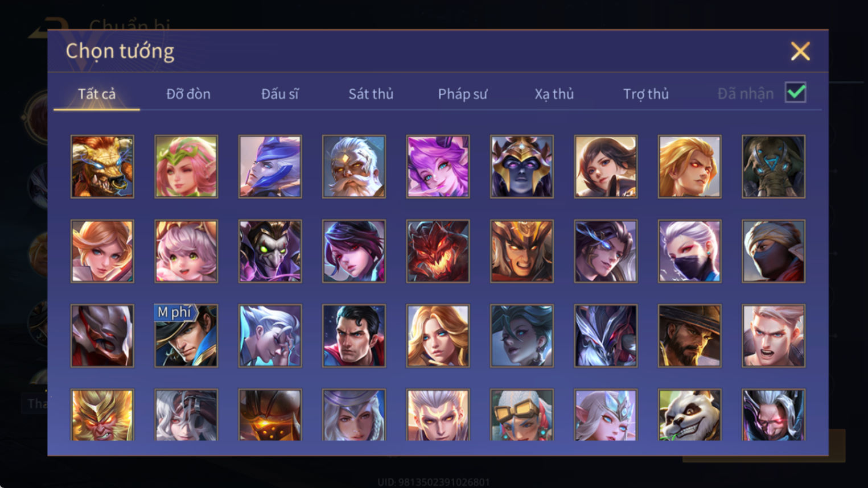
Task: Switch to the Pháp sư tab
Action: point(463,94)
